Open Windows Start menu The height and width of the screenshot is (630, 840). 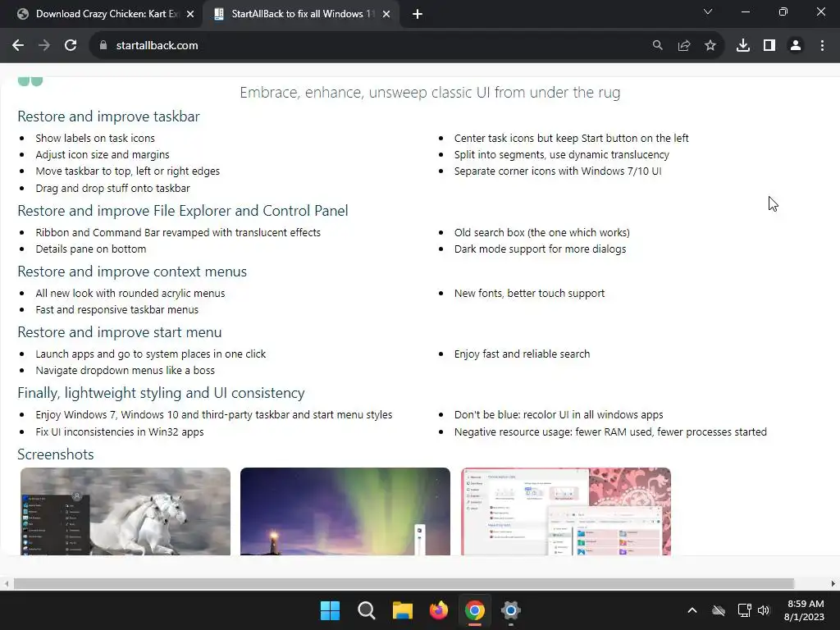coord(330,610)
